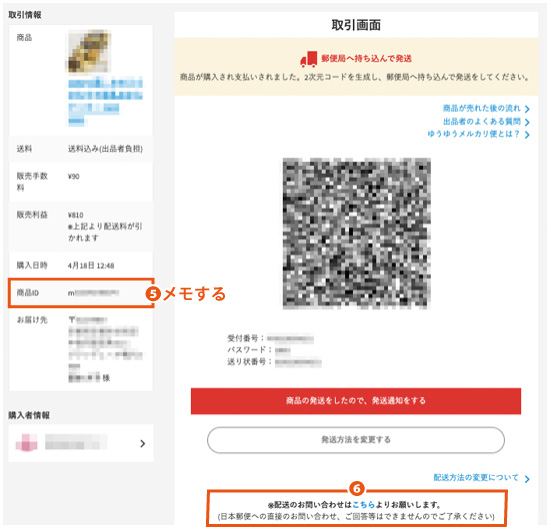
Task: Click red 商品の発送をしたので、発送通知をする button
Action: click(x=356, y=401)
